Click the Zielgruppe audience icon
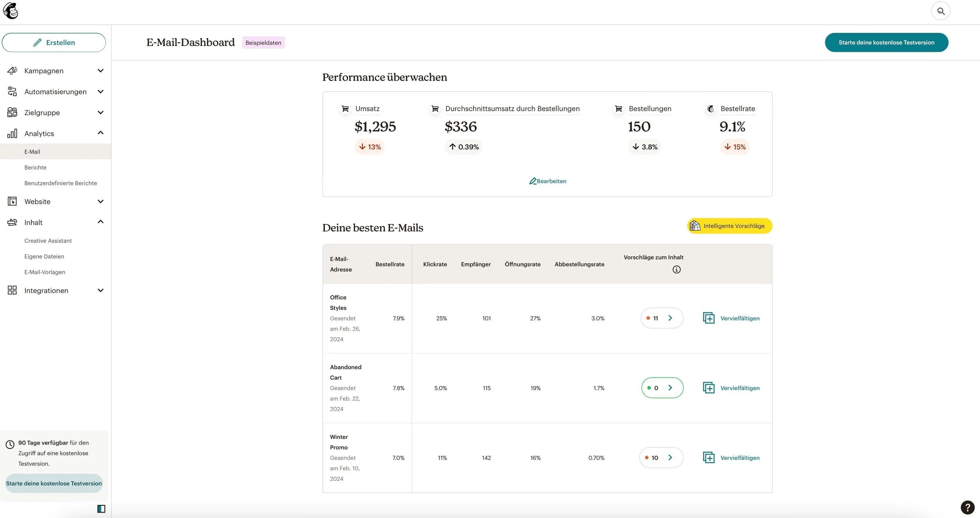Screen dimensions: 980x518 [x=12, y=112]
